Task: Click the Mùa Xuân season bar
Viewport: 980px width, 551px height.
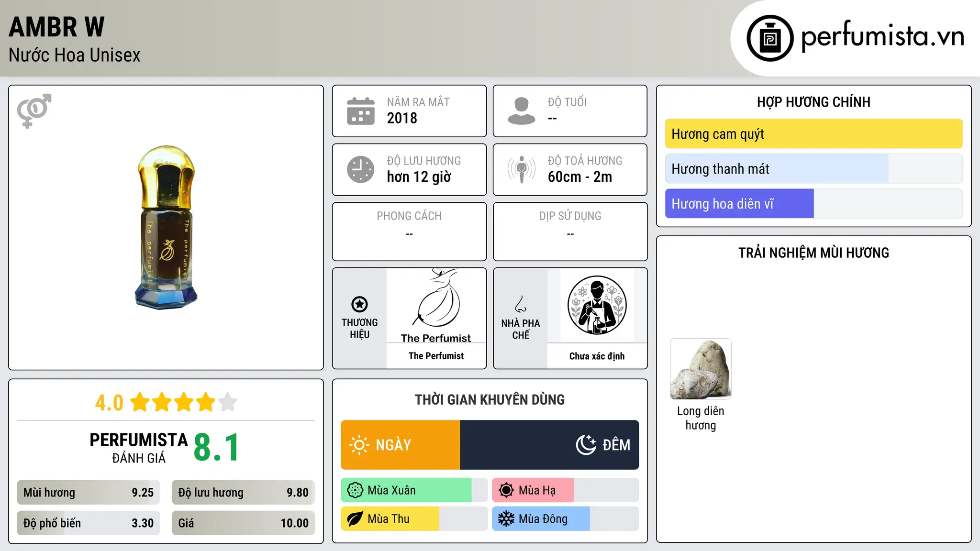Action: pos(414,490)
